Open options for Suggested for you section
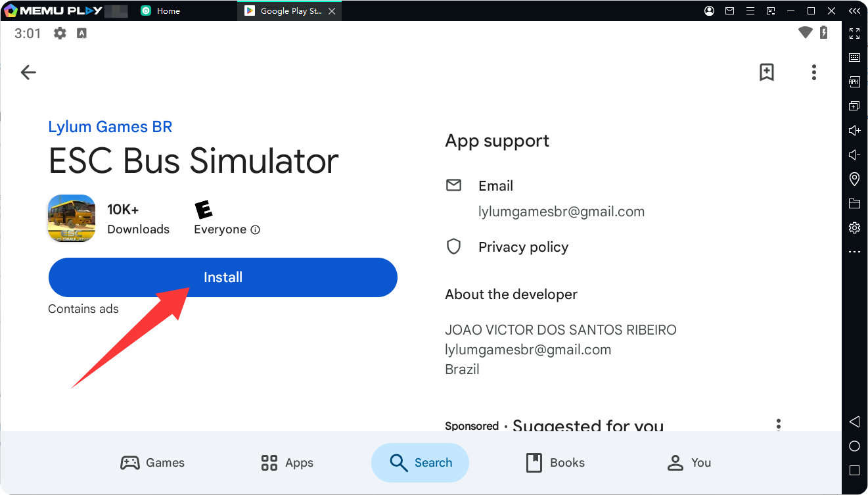The width and height of the screenshot is (868, 495). 778,425
